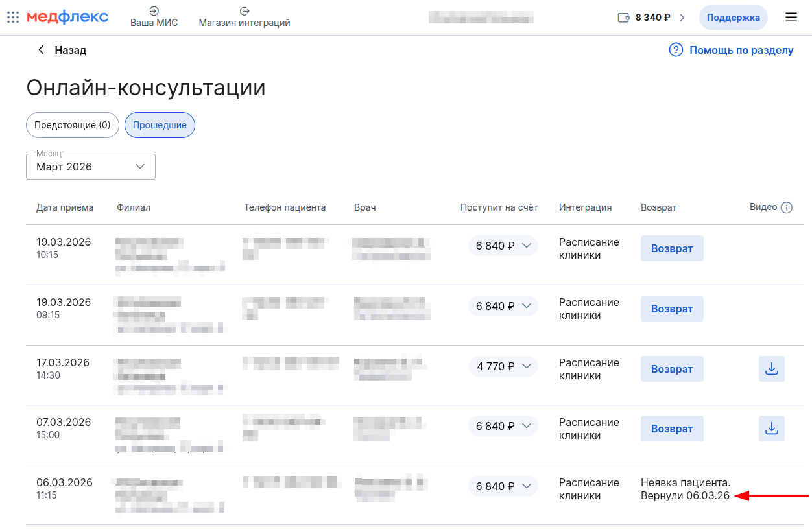
Task: Expand the amount for 06.03.2026 appointment
Action: click(503, 486)
